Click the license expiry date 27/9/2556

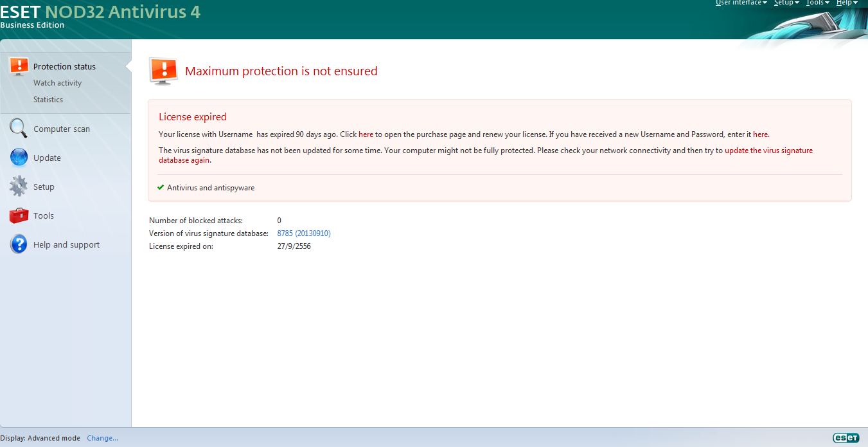pyautogui.click(x=294, y=246)
